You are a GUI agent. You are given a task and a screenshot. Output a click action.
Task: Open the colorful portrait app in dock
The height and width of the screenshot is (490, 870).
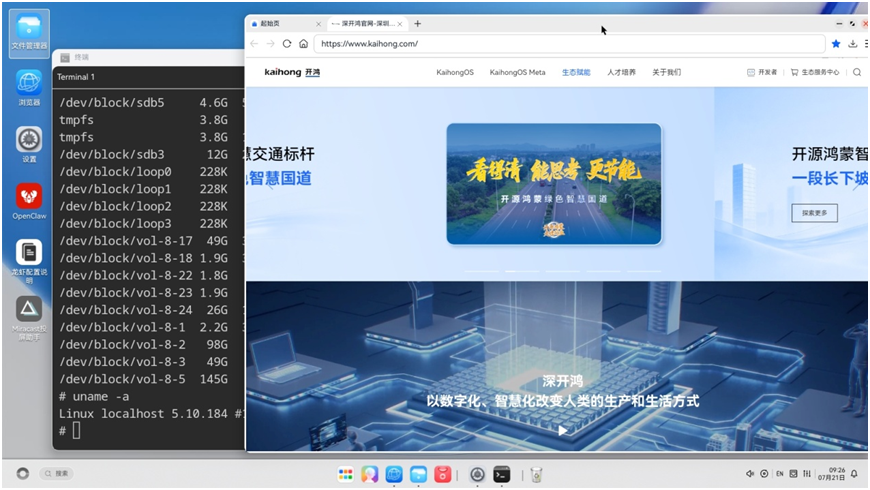click(x=370, y=474)
